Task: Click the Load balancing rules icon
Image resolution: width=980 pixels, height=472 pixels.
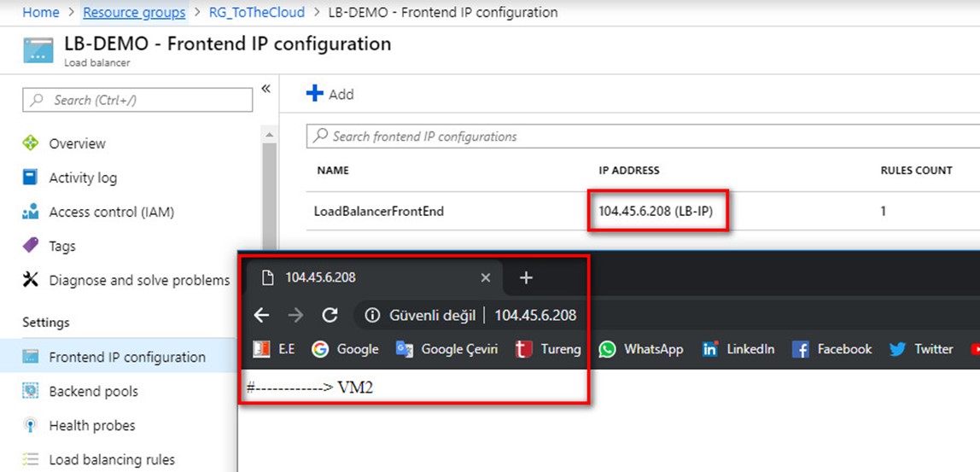Action: tap(30, 459)
